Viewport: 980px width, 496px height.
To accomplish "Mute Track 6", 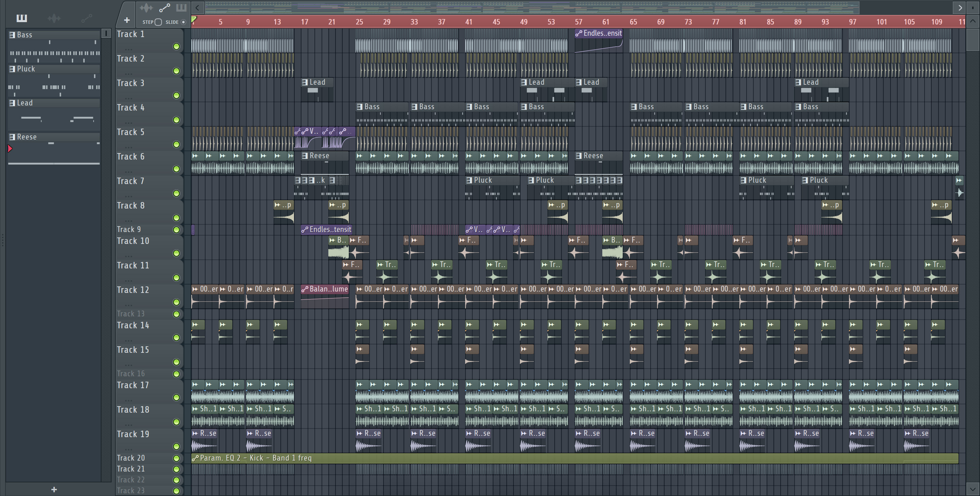I will pos(176,169).
